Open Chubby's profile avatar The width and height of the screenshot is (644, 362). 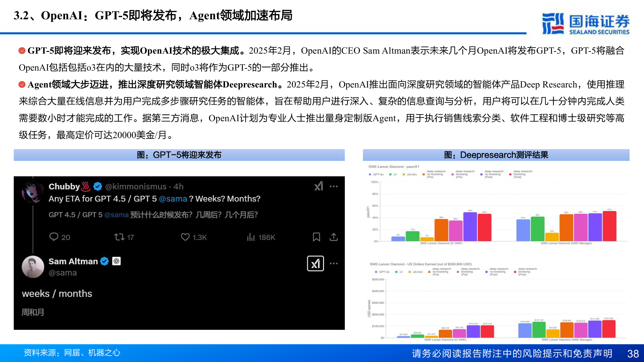tap(33, 192)
